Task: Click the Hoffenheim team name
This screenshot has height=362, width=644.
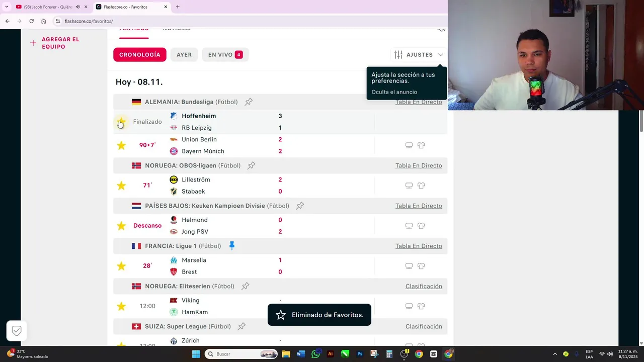Action: coord(199,116)
